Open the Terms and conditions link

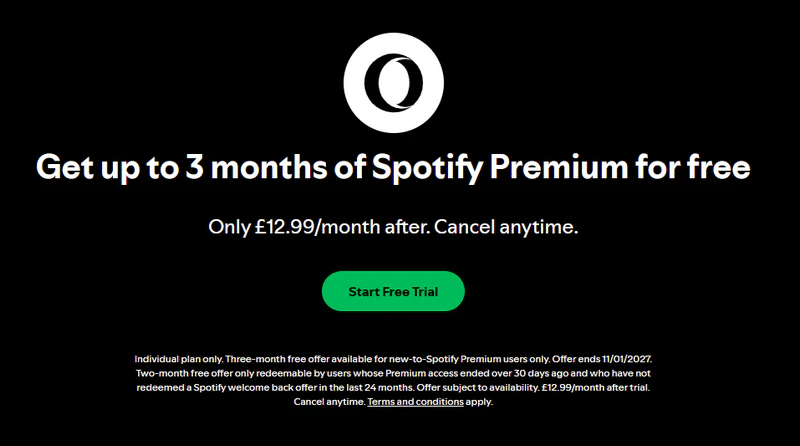[x=415, y=402]
